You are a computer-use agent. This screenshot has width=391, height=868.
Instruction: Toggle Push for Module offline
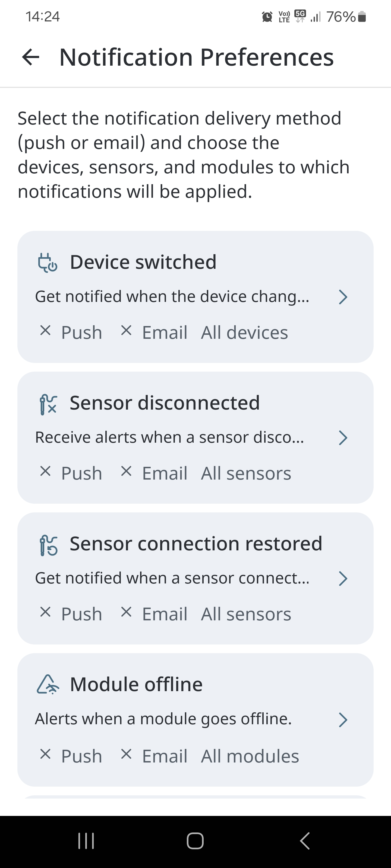coord(71,756)
